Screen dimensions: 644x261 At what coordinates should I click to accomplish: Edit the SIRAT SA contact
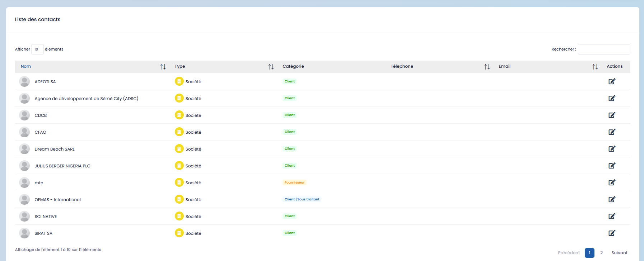[x=612, y=233]
